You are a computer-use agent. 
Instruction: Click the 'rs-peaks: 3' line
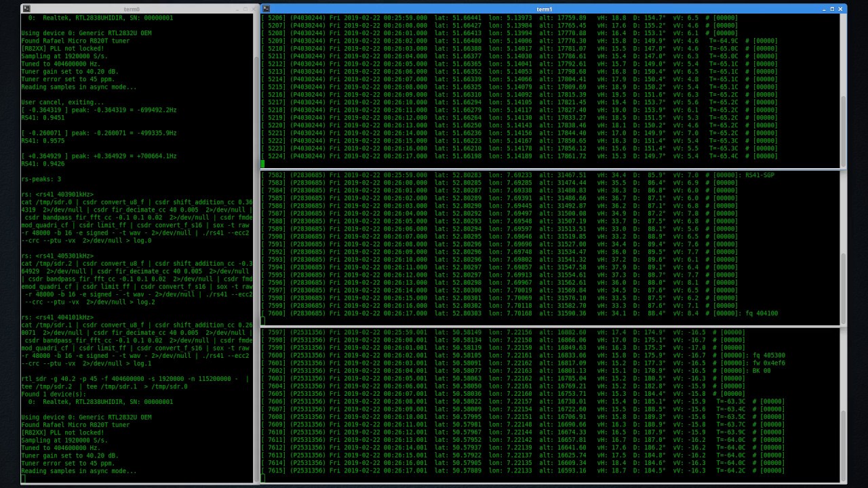pos(41,179)
